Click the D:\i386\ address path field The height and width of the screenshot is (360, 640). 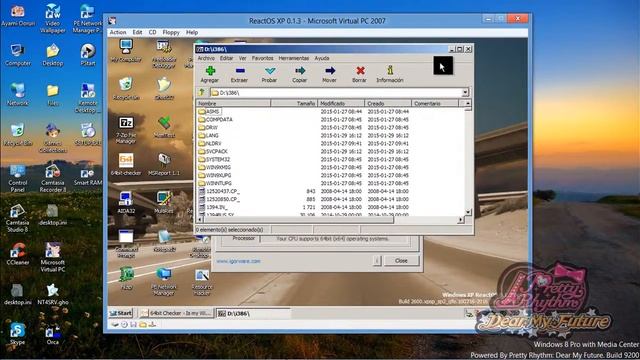coord(336,93)
